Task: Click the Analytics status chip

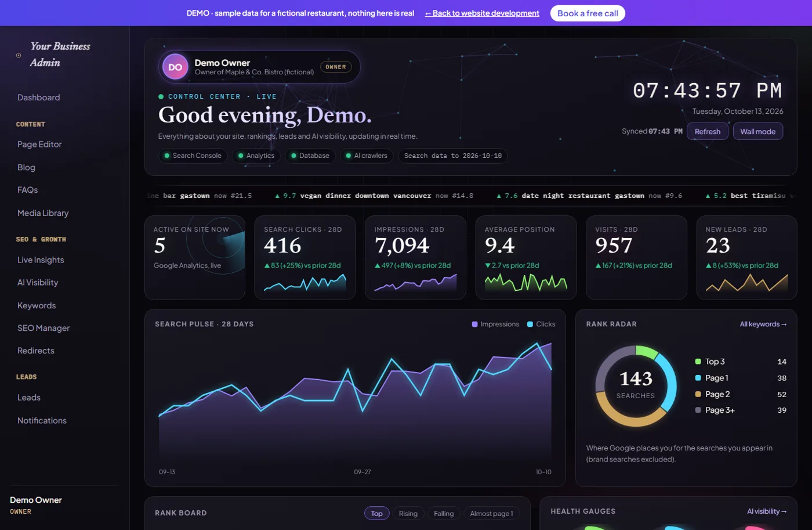Action: (x=256, y=156)
